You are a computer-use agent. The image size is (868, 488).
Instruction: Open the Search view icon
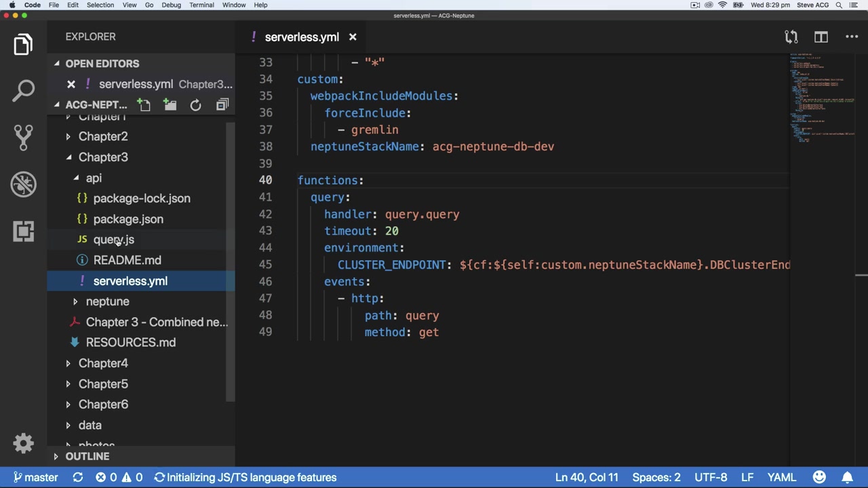click(23, 90)
